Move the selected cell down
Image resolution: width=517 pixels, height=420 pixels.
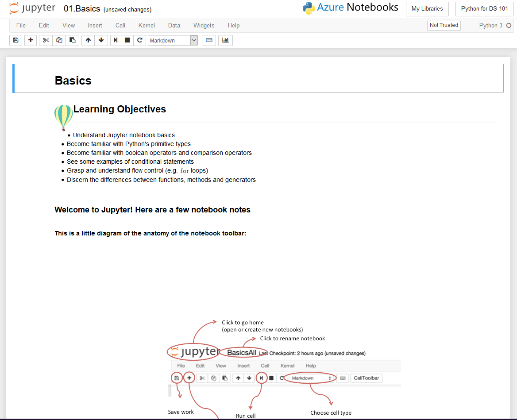point(101,40)
